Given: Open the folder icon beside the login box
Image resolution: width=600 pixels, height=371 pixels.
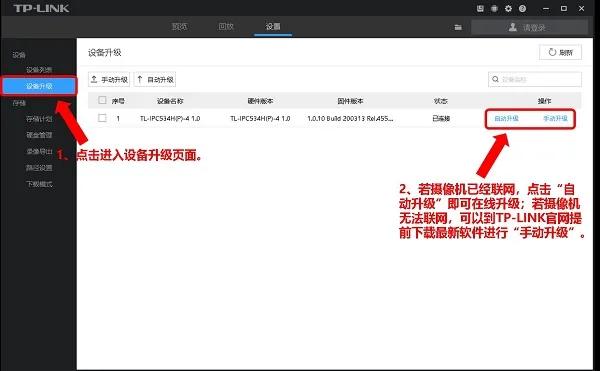Looking at the screenshot, I should point(458,27).
